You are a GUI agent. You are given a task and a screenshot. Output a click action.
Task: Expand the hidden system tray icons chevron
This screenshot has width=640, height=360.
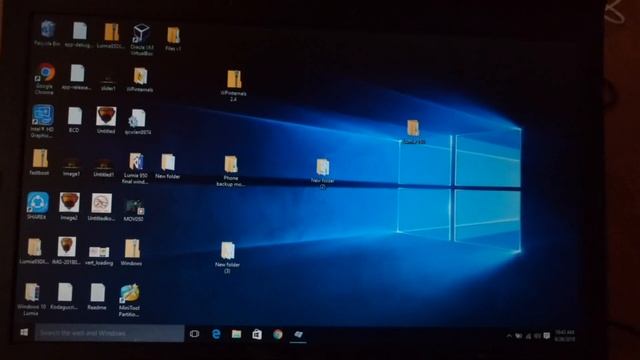509,336
